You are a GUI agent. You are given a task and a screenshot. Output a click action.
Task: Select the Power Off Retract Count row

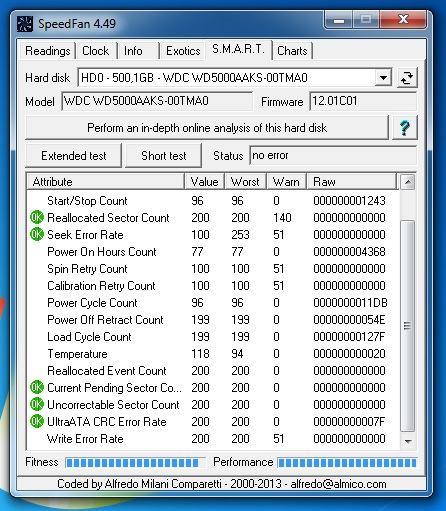(x=212, y=320)
